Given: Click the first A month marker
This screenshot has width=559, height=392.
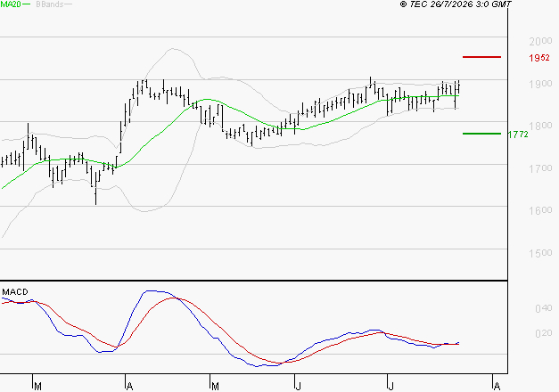Looking at the screenshot, I should point(130,387).
